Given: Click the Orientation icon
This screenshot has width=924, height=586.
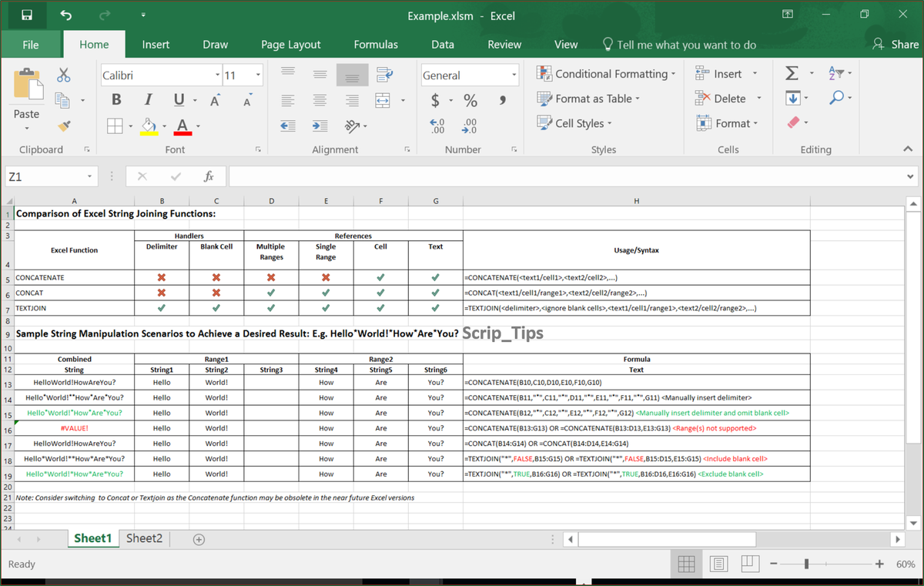Looking at the screenshot, I should click(352, 126).
